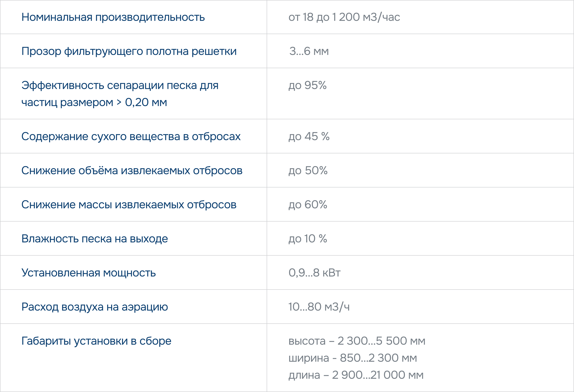Click the "Габариты установки в сборе" label
This screenshot has height=392, width=574.
click(96, 341)
